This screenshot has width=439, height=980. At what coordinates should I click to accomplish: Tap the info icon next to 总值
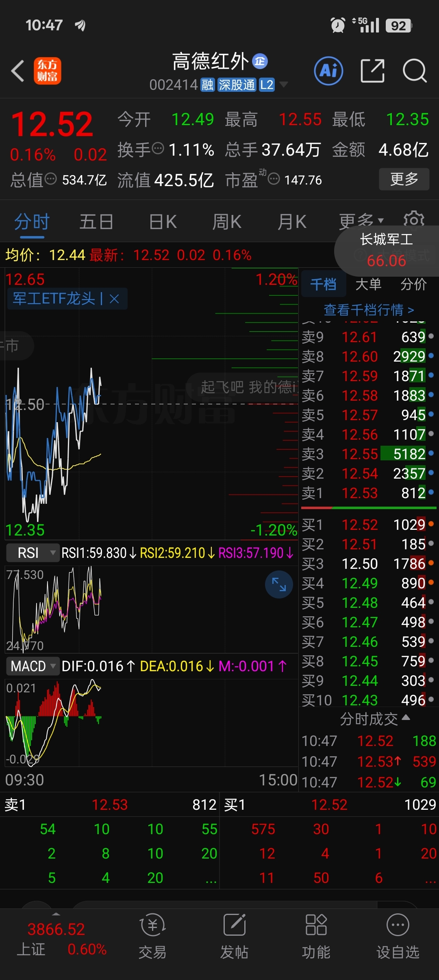coord(50,178)
